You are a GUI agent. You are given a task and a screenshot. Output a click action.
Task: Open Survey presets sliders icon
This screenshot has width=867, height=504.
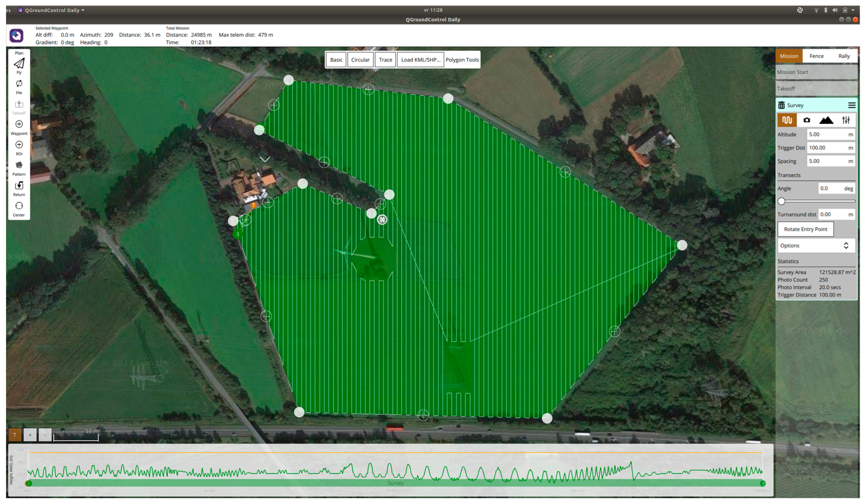[x=846, y=120]
